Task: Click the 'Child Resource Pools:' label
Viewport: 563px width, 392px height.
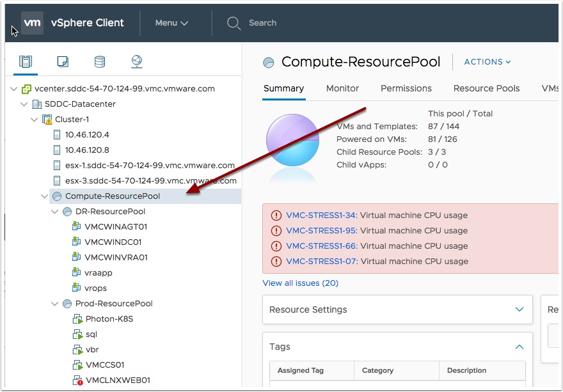Action: [x=379, y=152]
